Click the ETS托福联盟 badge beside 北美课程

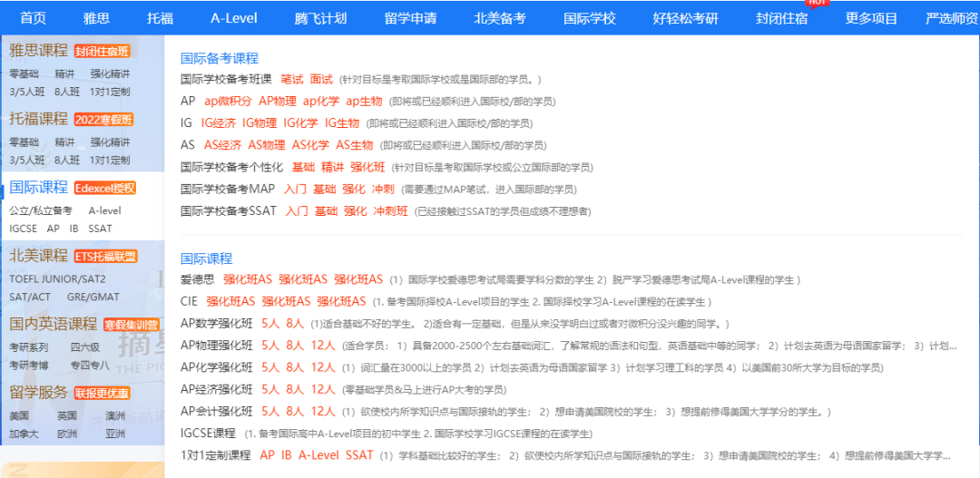click(x=105, y=256)
